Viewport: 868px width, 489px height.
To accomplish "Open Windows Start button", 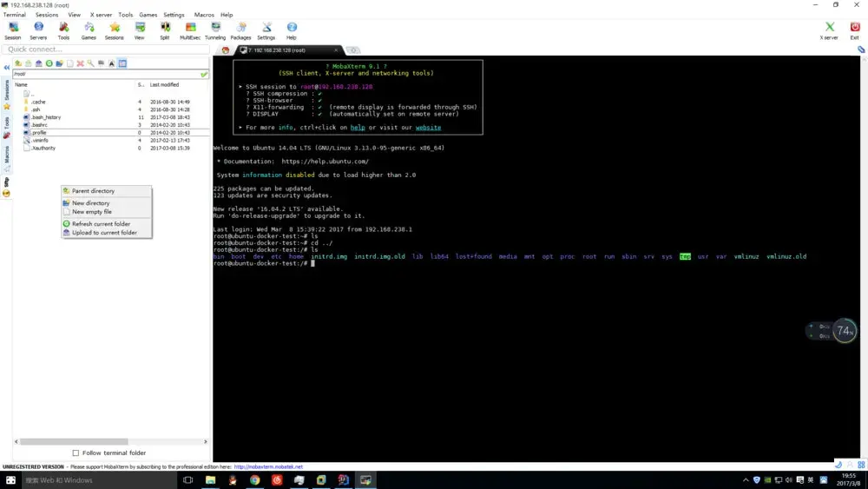I will point(10,480).
